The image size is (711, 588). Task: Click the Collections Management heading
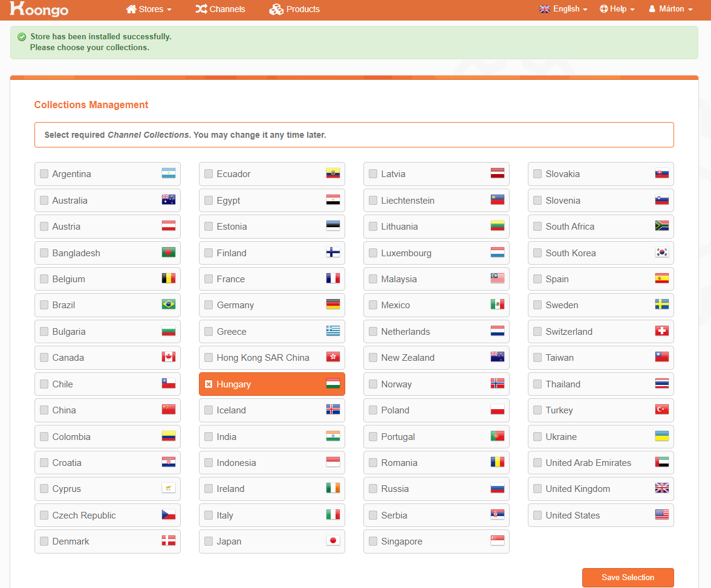point(91,105)
